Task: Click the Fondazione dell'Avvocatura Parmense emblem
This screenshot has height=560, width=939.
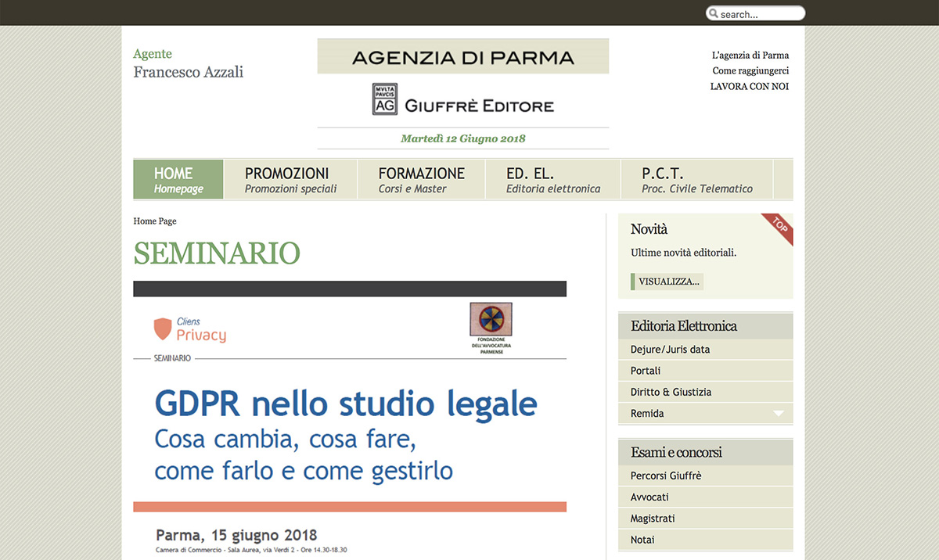Action: click(x=491, y=319)
